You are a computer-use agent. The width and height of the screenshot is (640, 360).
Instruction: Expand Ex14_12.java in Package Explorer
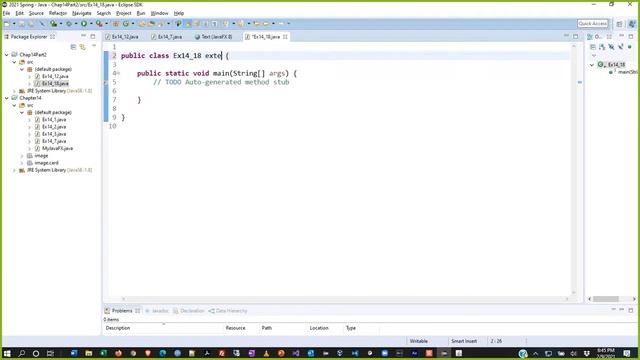pos(29,76)
